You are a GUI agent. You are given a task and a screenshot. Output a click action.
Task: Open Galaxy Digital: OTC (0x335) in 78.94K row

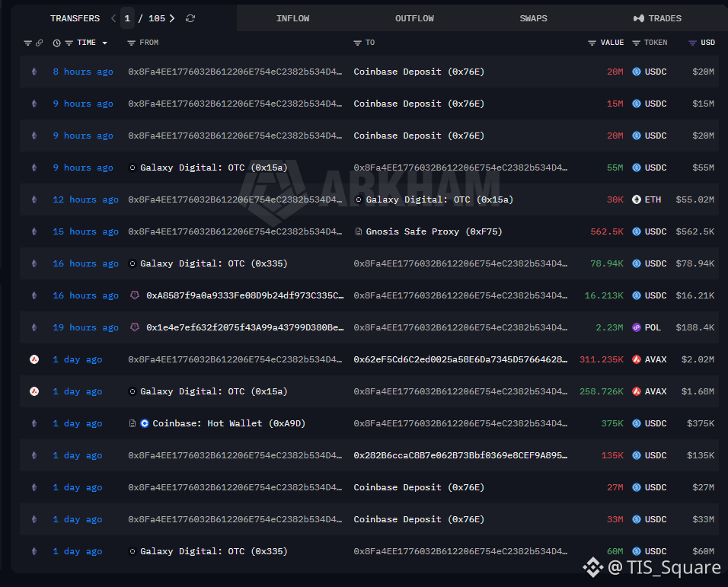click(x=213, y=264)
